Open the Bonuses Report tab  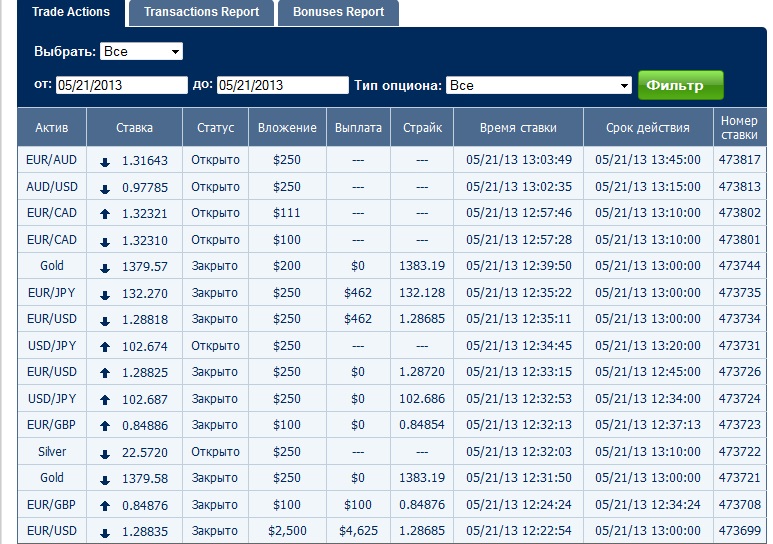[338, 12]
